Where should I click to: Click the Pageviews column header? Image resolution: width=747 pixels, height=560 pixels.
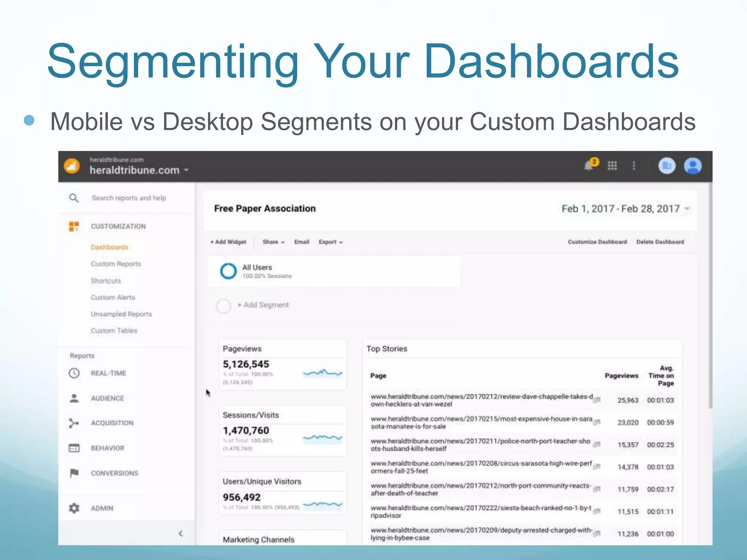[622, 376]
